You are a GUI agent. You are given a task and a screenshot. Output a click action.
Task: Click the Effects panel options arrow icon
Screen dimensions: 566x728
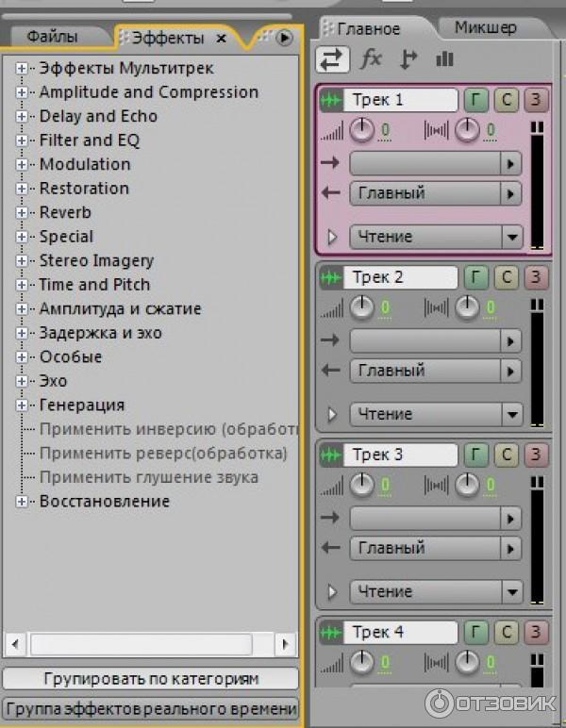(285, 39)
